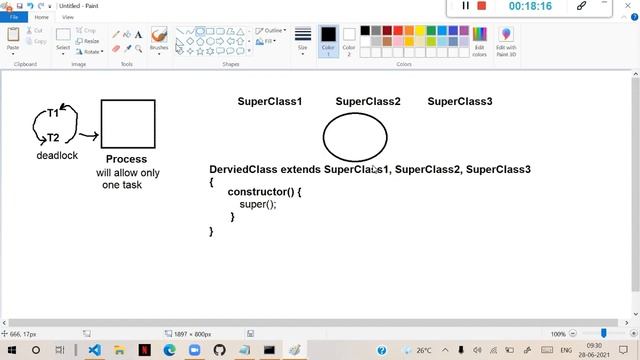The height and width of the screenshot is (360, 640).
Task: Click the Cut button
Action: (x=35, y=31)
